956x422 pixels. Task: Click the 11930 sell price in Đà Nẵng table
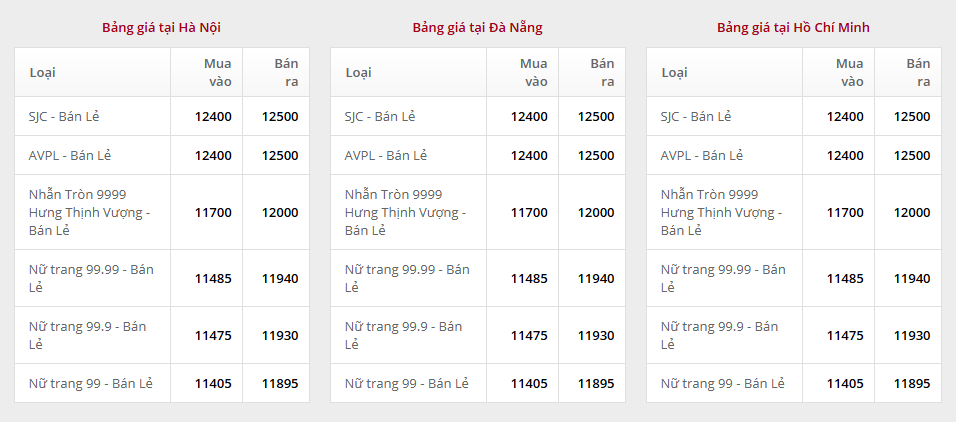596,335
